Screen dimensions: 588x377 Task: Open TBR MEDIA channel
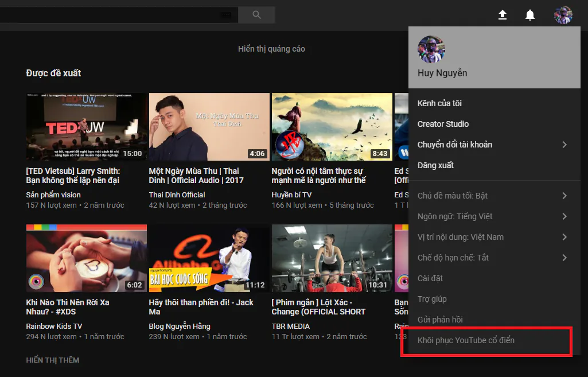(291, 326)
